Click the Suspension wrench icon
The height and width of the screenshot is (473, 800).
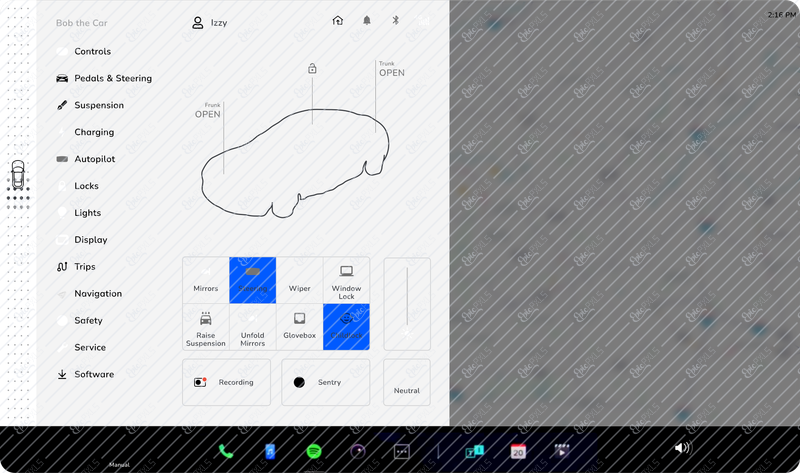tap(62, 105)
